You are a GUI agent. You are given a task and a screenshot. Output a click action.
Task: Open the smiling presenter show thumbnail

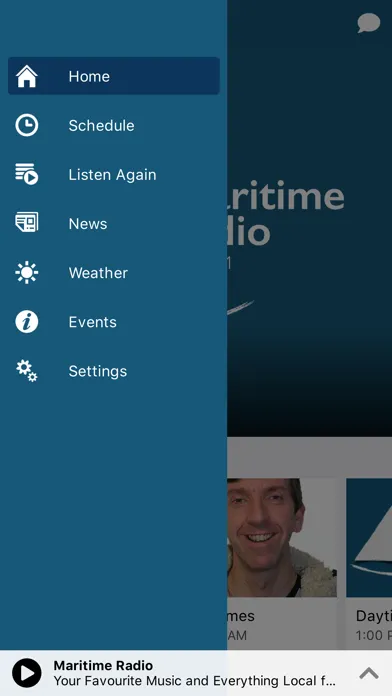pyautogui.click(x=282, y=538)
